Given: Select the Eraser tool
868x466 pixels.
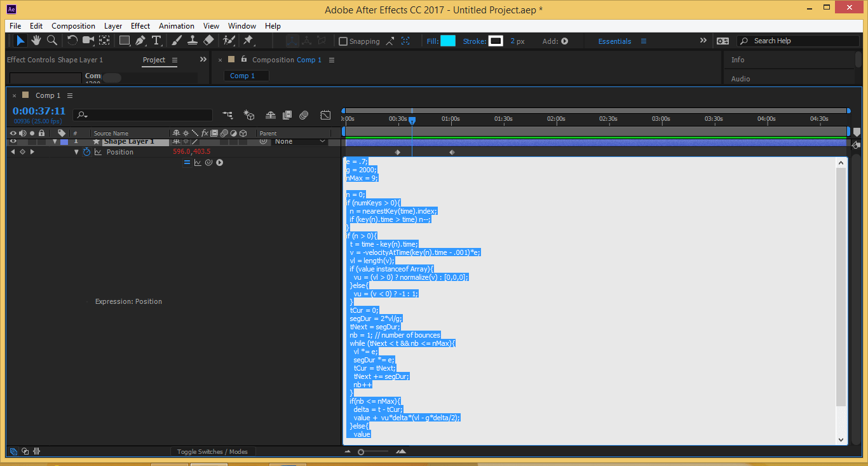Looking at the screenshot, I should pyautogui.click(x=208, y=41).
